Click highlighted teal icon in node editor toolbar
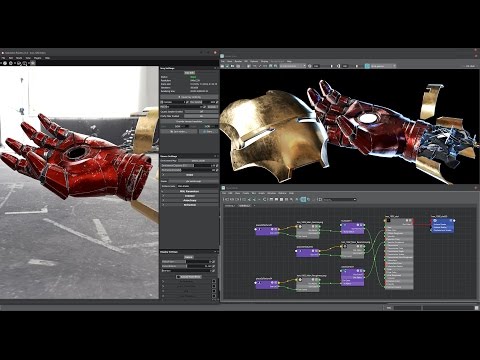The height and width of the screenshot is (360, 480). click(303, 200)
